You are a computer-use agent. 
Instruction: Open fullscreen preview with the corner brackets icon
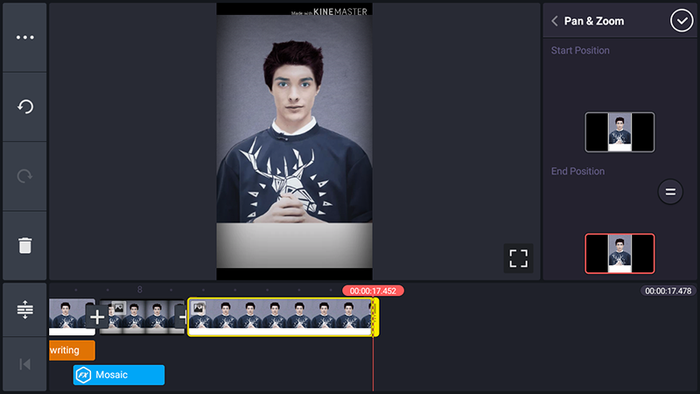(x=518, y=258)
